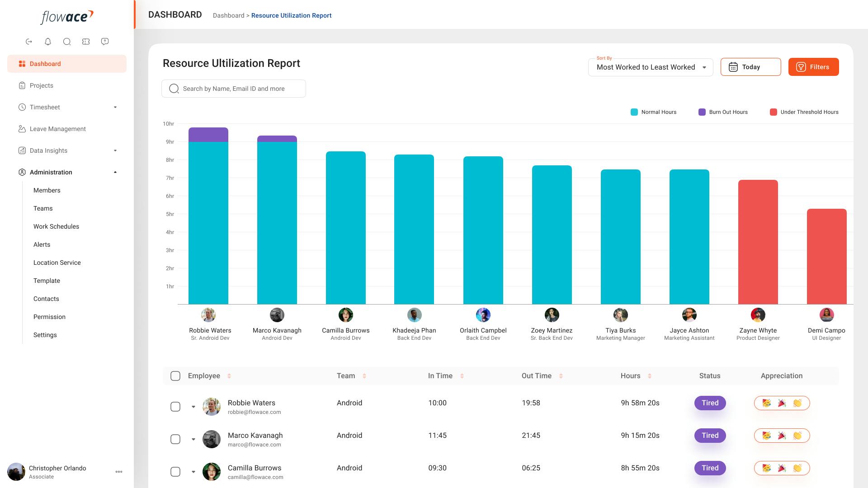Click the help chat bubble icon
Screen dimensions: 868x488
(x=105, y=42)
